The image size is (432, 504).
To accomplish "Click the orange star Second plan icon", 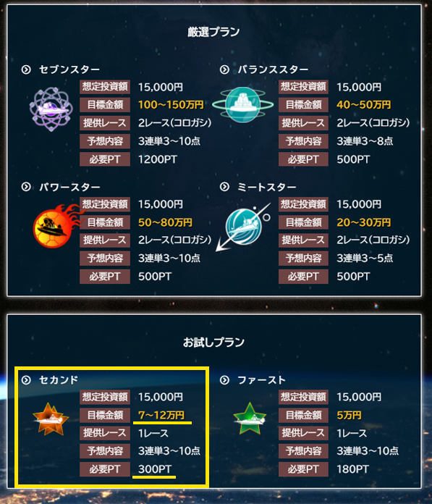I will click(51, 419).
